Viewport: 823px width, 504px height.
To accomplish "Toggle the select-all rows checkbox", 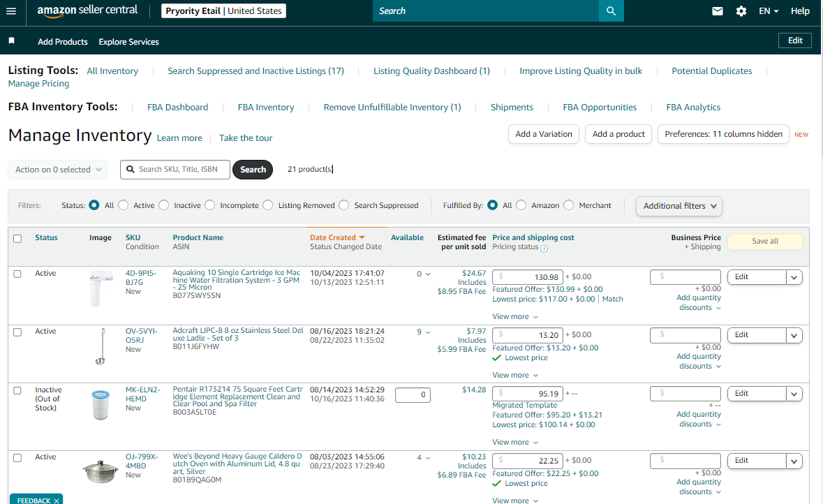I will click(x=17, y=238).
